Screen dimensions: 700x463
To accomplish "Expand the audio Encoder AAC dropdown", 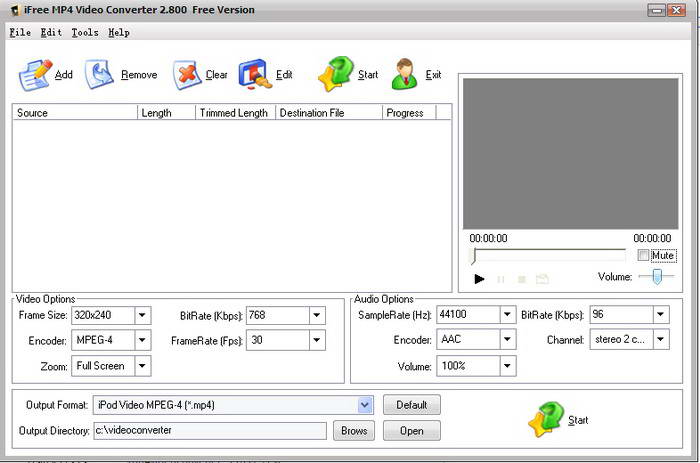I will pos(508,339).
